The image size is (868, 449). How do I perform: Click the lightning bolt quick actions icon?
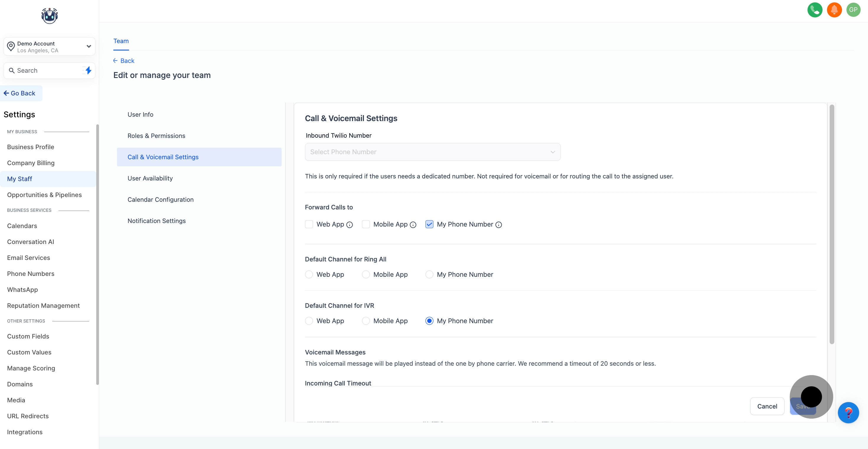pyautogui.click(x=88, y=70)
